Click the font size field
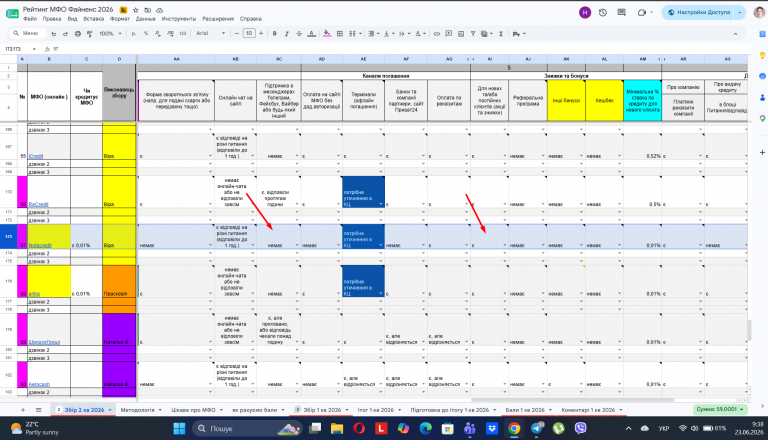The height and width of the screenshot is (440, 768). coord(249,33)
